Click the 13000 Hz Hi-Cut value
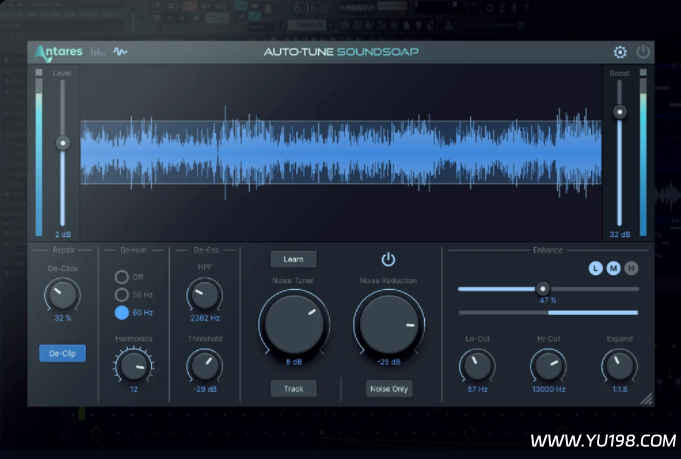The image size is (681, 459). coord(549,390)
